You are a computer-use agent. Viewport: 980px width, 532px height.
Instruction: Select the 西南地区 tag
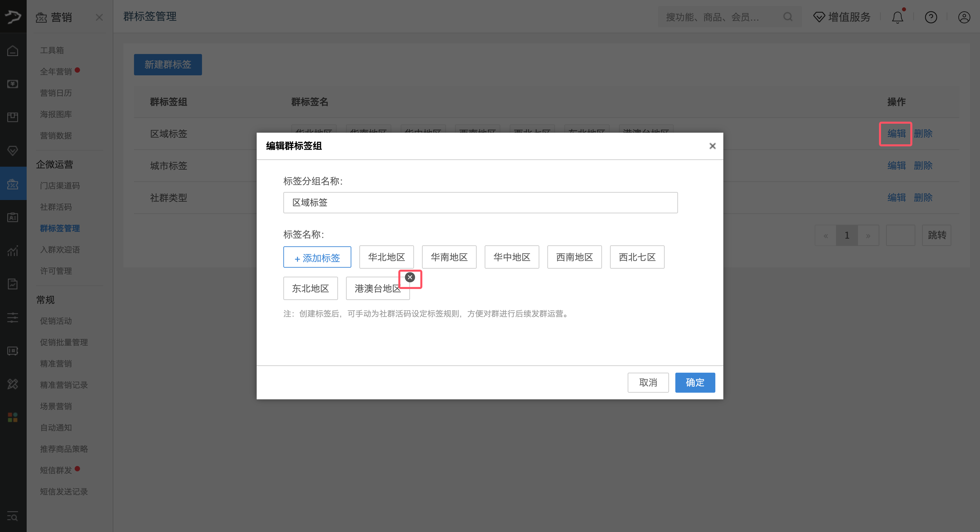point(574,257)
